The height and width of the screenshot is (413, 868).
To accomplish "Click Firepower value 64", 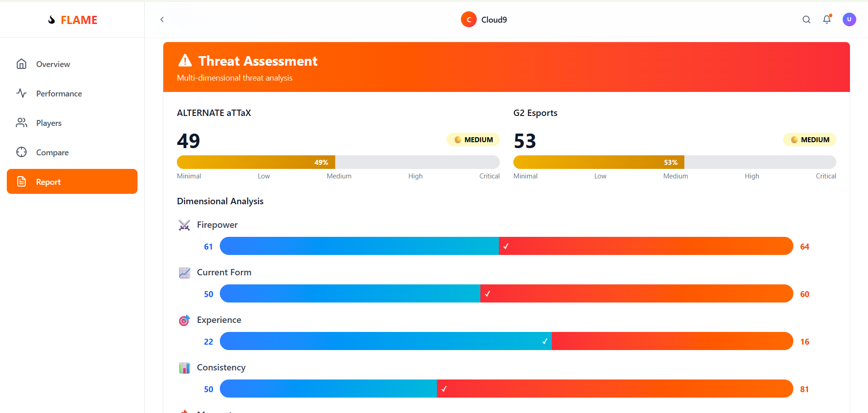I will (805, 247).
